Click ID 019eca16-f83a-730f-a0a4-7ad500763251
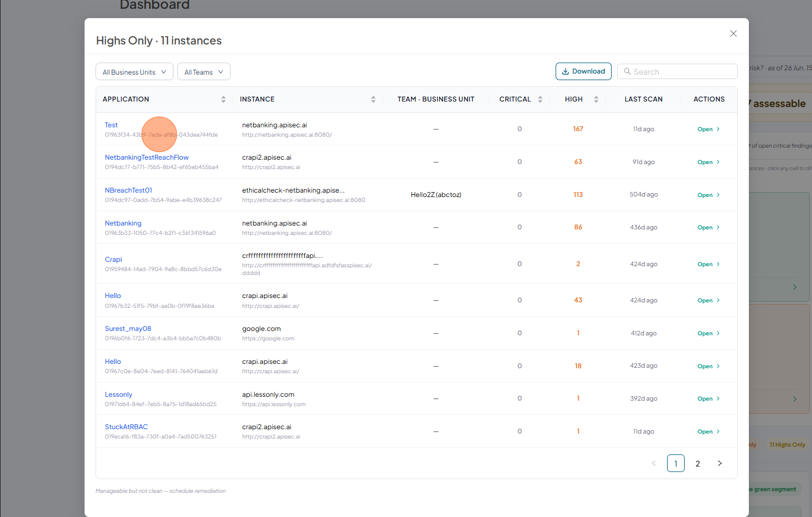Screen dimensions: 812x517 (x=161, y=437)
